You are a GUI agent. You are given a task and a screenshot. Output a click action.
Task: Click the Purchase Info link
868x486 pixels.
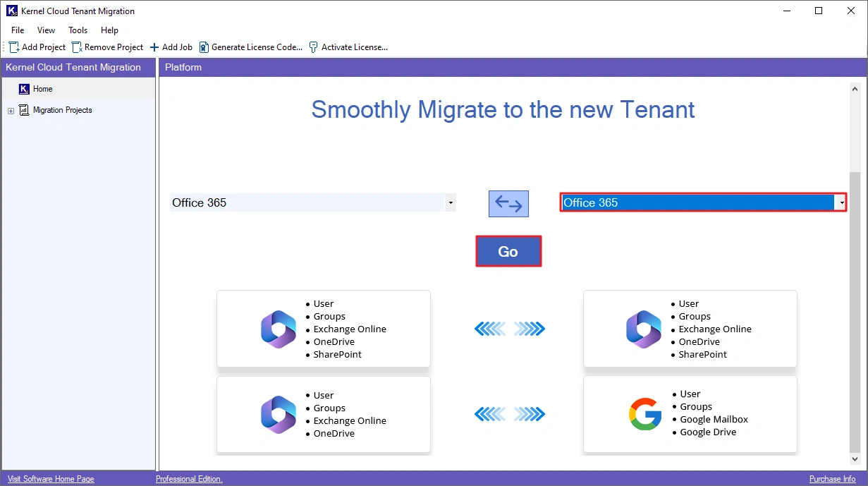[832, 479]
